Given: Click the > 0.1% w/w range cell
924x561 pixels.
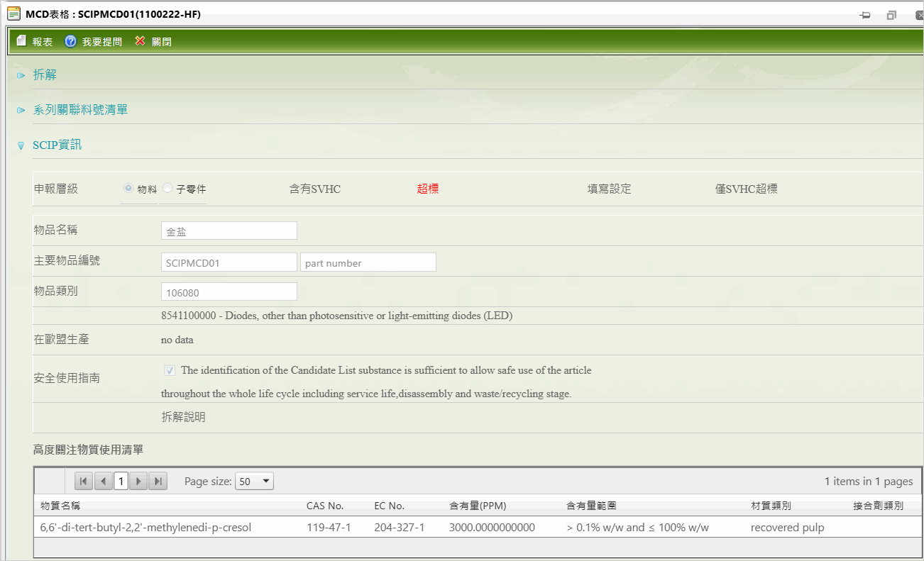Looking at the screenshot, I should click(637, 528).
